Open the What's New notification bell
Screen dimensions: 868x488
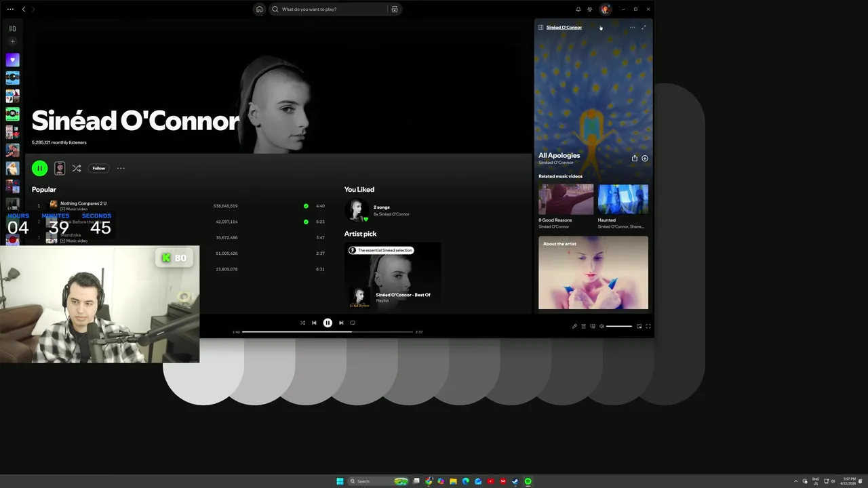tap(578, 9)
